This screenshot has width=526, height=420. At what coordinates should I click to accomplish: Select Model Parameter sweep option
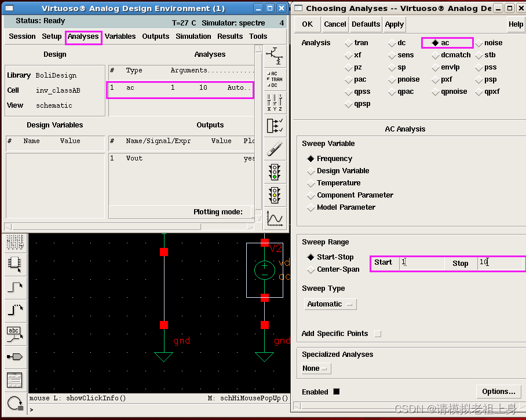(311, 207)
